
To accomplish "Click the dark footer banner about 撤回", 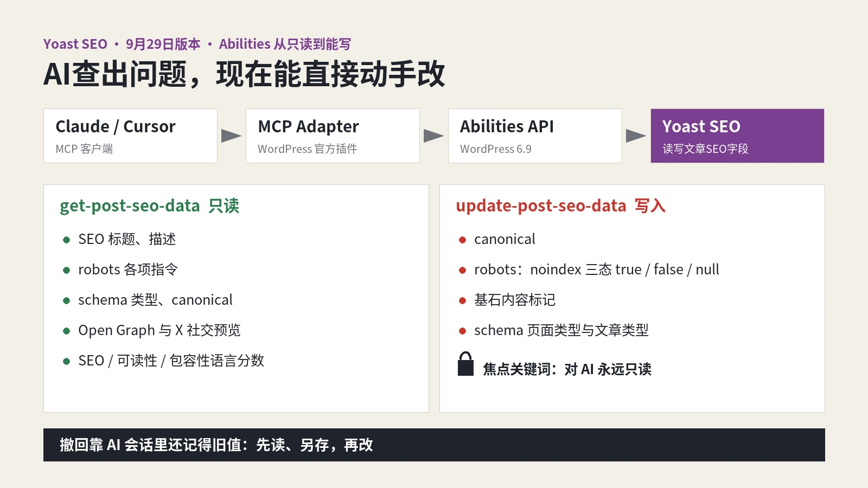I will (x=434, y=445).
